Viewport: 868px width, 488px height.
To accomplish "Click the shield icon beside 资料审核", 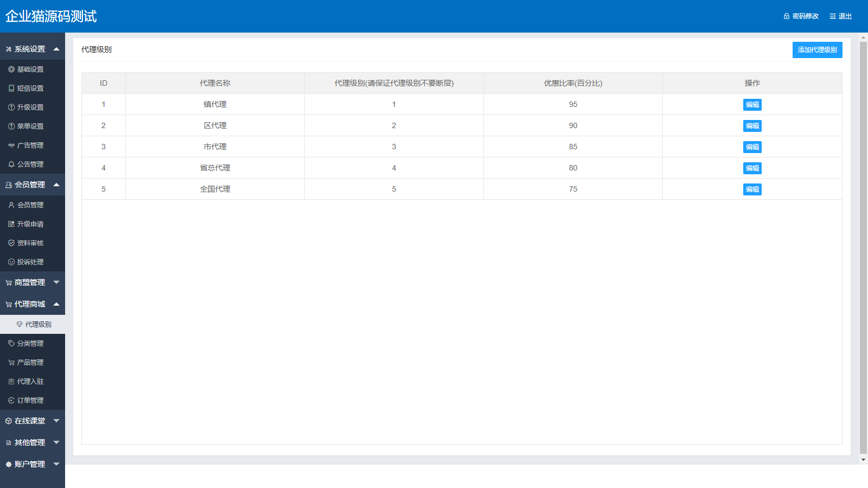I will pyautogui.click(x=11, y=243).
